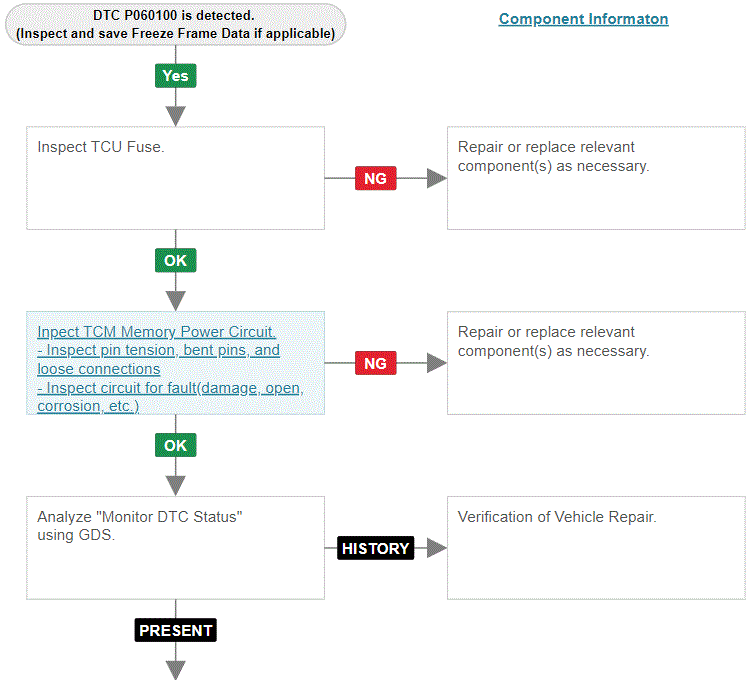Click the Inspect pin tension, bent pins link
754x684 pixels.
pos(158,351)
